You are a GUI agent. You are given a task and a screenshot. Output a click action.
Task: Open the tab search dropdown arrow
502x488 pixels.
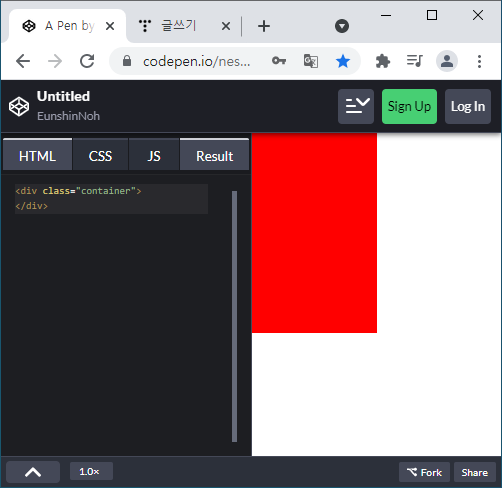coord(342,26)
